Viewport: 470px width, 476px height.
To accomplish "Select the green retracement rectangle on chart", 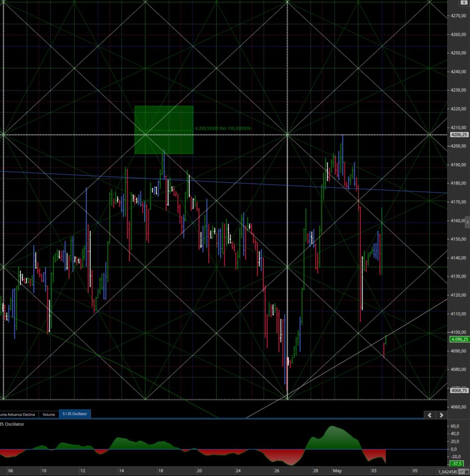I will 164,130.
